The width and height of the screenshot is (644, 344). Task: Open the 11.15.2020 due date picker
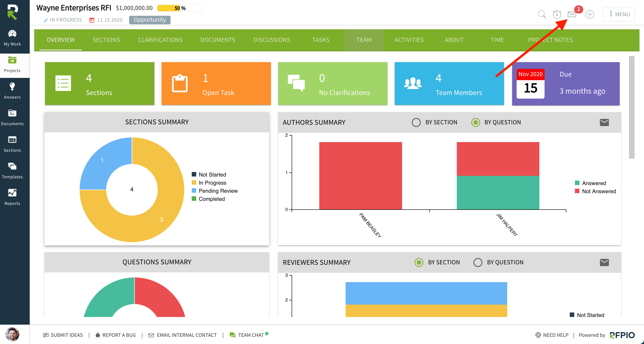pos(106,20)
